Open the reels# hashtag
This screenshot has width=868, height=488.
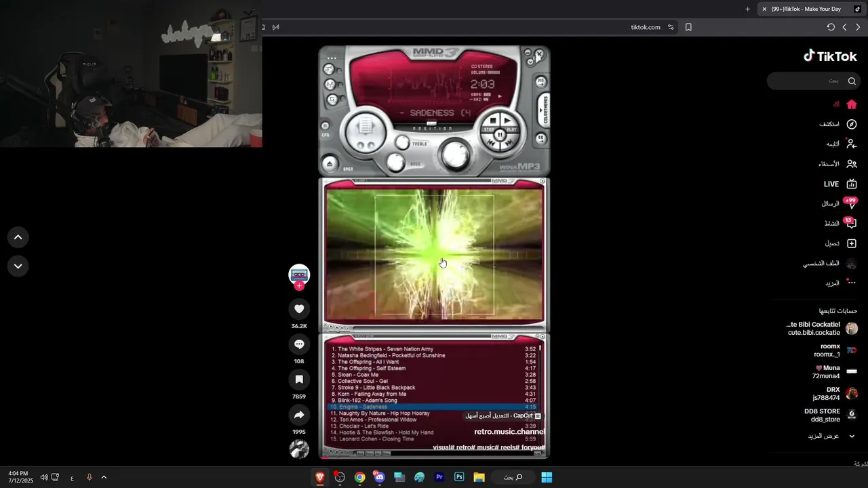coord(509,447)
